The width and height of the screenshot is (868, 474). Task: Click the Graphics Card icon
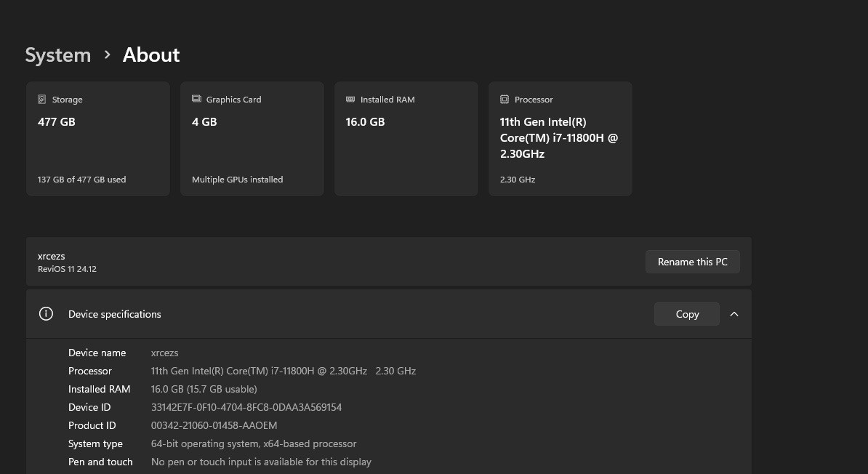point(196,99)
